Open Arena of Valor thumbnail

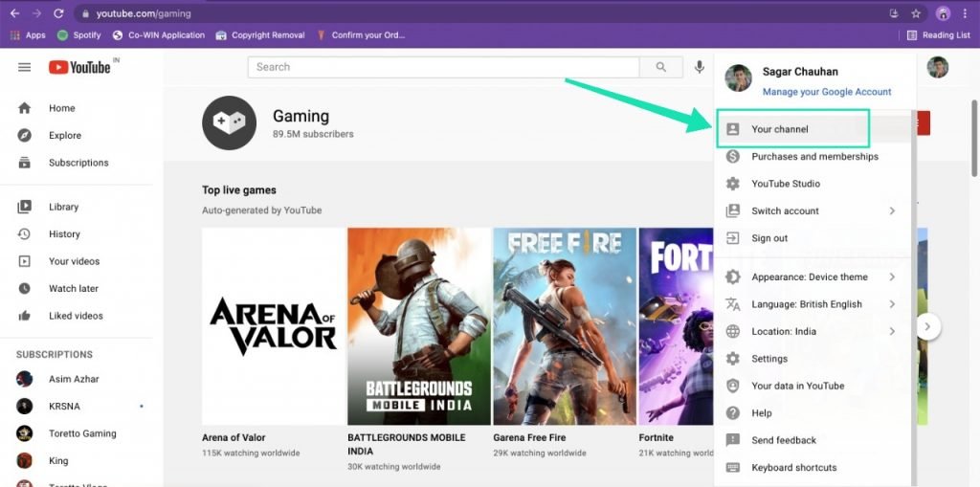click(x=273, y=326)
